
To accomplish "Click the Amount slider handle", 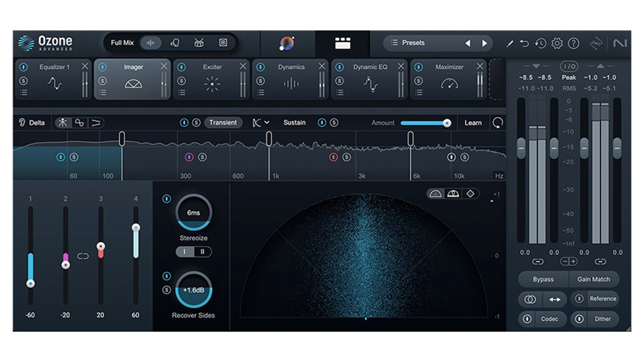I will pos(447,123).
